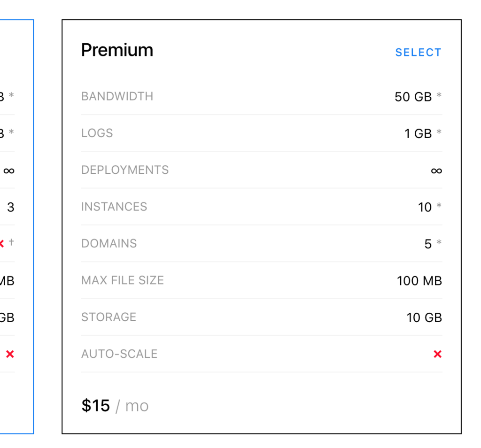Click SELECT on the Premium plan
This screenshot has height=448, width=481.
(418, 53)
